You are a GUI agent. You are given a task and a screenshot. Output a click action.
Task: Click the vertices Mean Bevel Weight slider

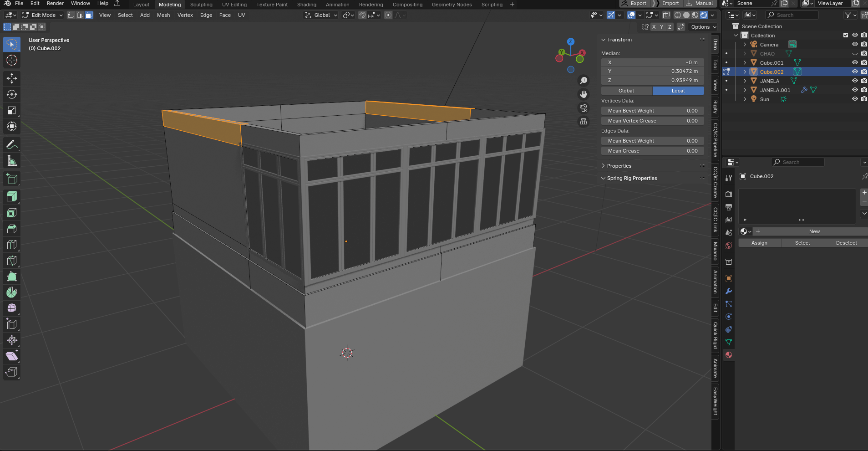click(x=653, y=111)
